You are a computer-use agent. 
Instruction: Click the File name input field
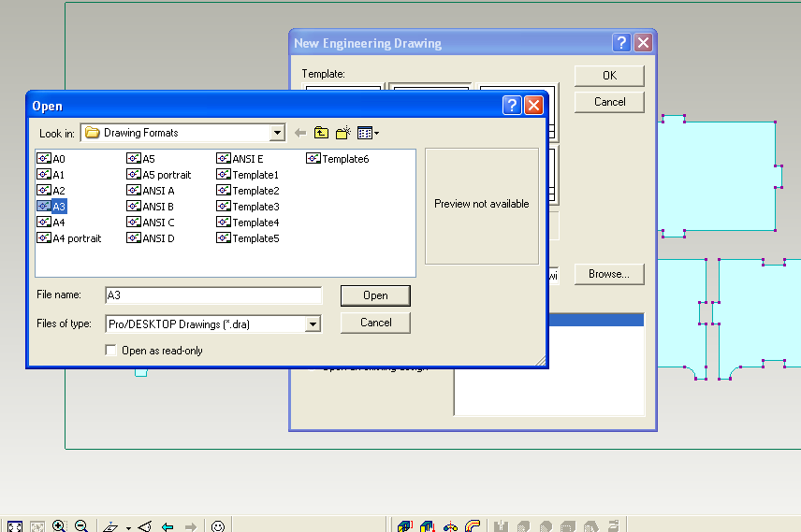point(213,295)
